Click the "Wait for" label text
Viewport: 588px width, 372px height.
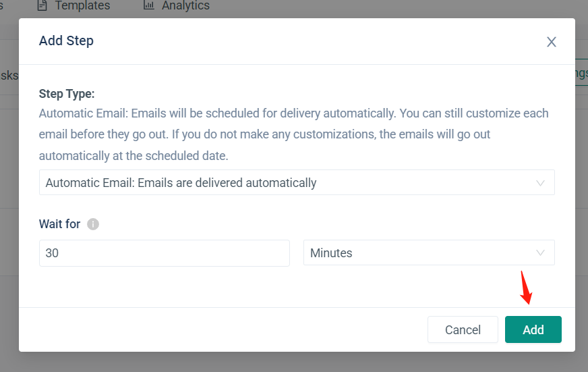click(x=59, y=224)
